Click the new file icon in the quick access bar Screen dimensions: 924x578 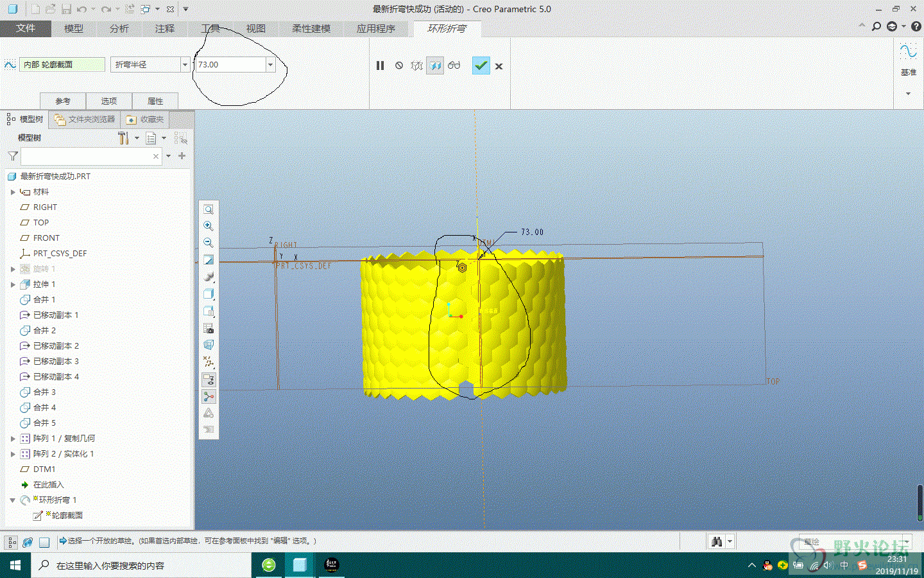35,9
